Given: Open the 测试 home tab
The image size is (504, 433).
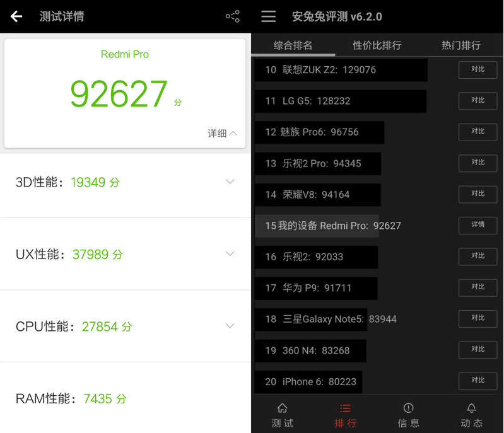Looking at the screenshot, I should pyautogui.click(x=282, y=415).
